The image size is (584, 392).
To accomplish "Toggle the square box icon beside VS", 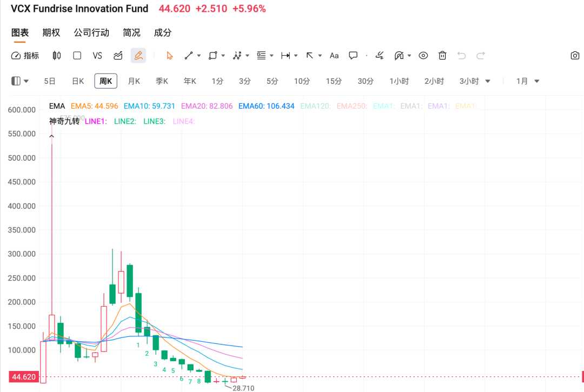I will pos(77,56).
